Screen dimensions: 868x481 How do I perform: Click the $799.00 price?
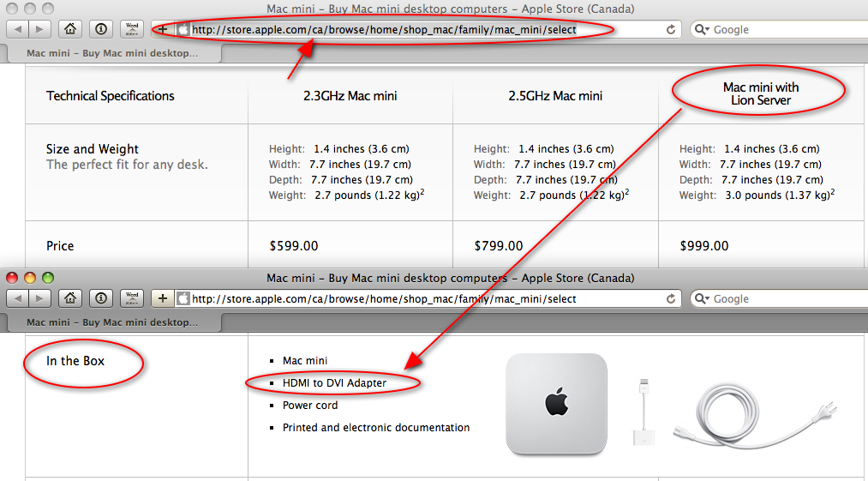498,246
